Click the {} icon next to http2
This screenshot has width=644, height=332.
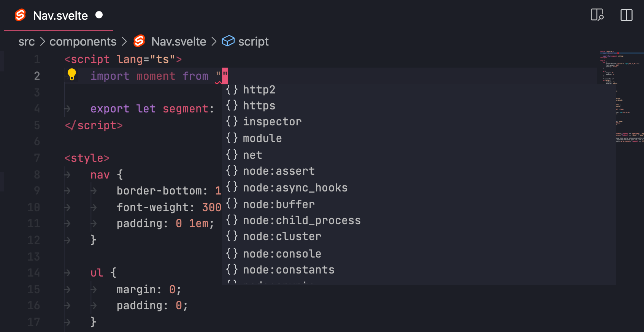[232, 90]
